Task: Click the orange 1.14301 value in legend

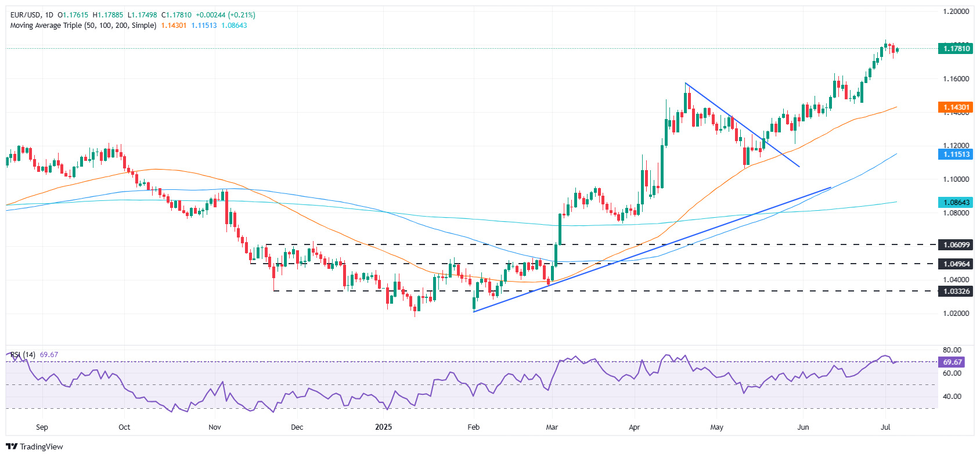Action: pyautogui.click(x=174, y=26)
